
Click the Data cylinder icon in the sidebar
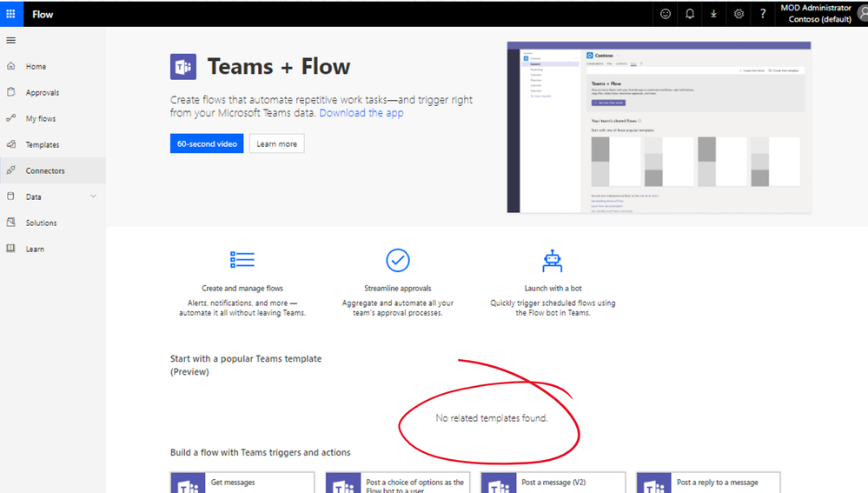point(11,197)
